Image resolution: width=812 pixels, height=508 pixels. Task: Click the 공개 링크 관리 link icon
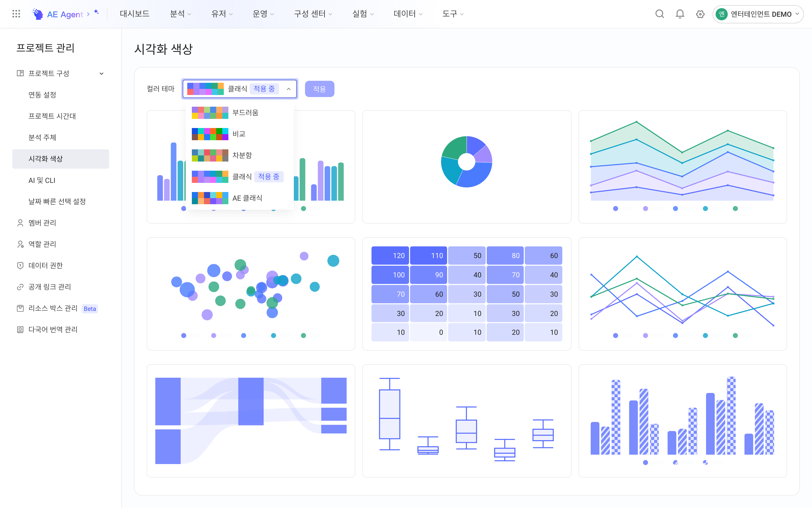pos(20,287)
